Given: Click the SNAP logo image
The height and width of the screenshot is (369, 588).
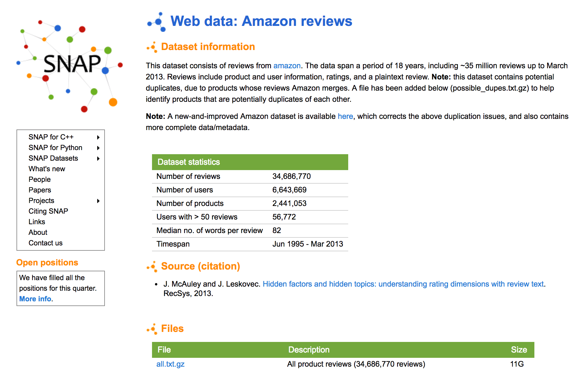Looking at the screenshot, I should (70, 65).
